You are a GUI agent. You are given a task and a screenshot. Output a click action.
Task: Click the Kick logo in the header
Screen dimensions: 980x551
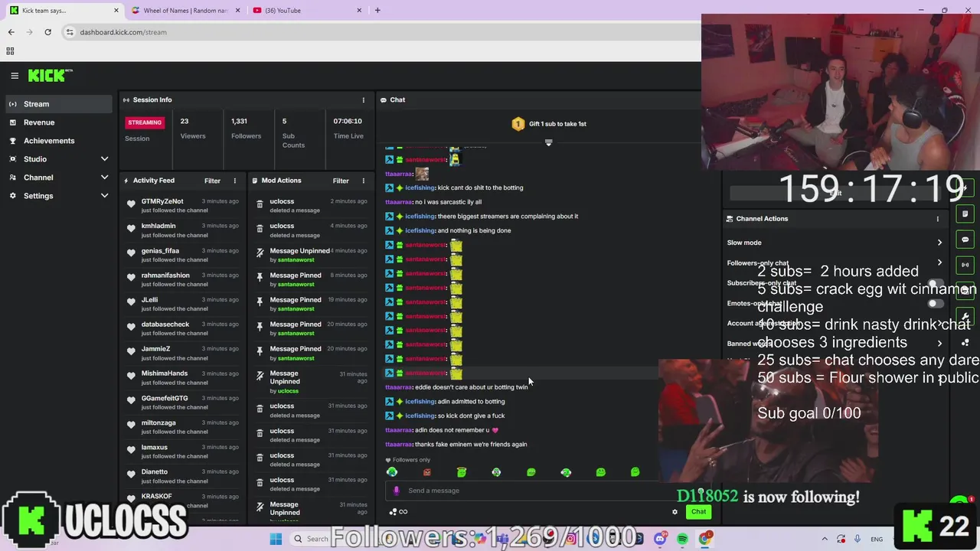coord(49,75)
